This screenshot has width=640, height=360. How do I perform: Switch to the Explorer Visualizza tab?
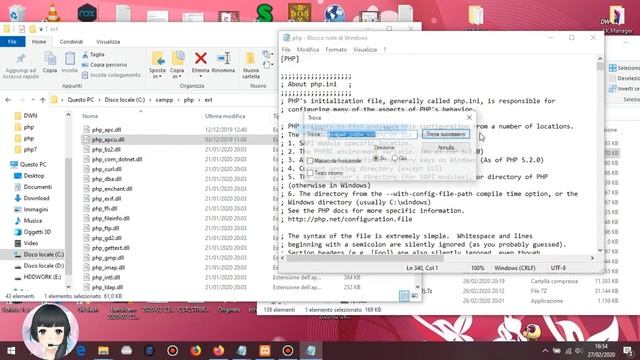(108, 42)
